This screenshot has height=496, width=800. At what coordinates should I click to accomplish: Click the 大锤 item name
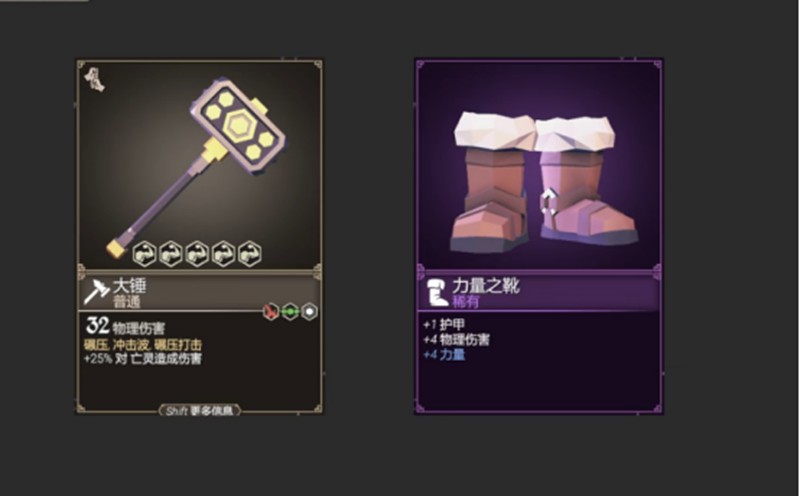[129, 286]
